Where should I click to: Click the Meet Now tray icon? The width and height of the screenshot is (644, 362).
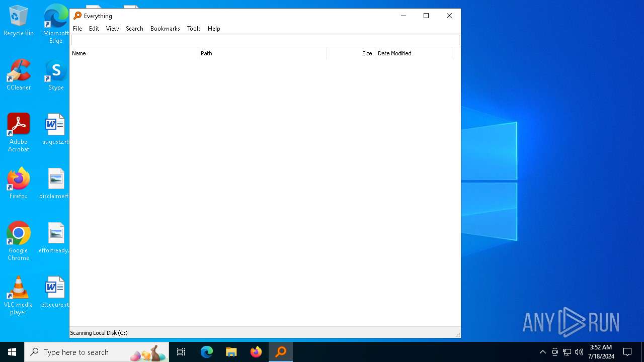click(x=555, y=352)
